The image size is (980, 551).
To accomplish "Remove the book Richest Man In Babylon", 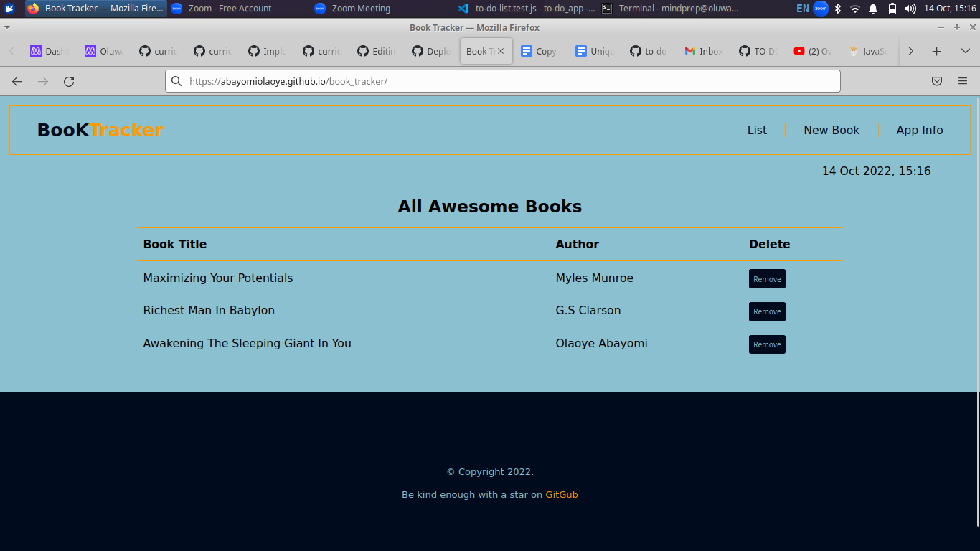I will [766, 311].
